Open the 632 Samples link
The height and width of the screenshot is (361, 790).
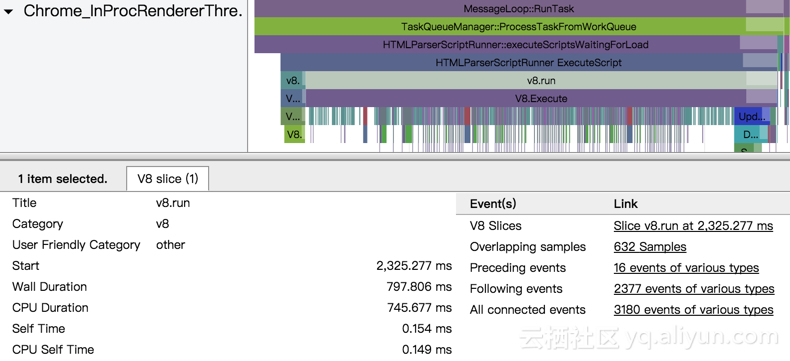point(650,247)
